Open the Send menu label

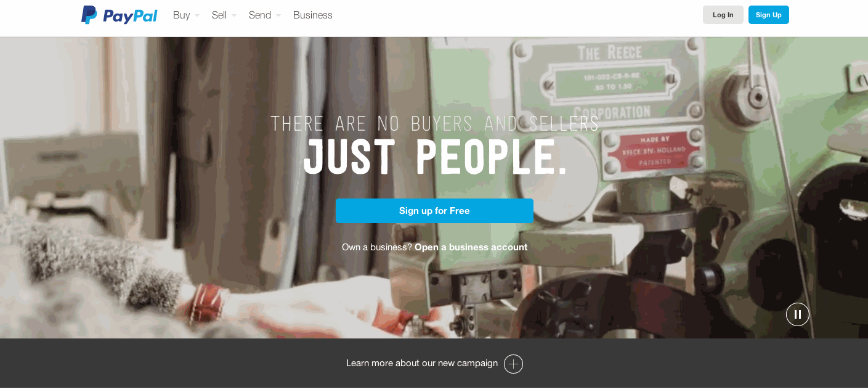point(260,15)
